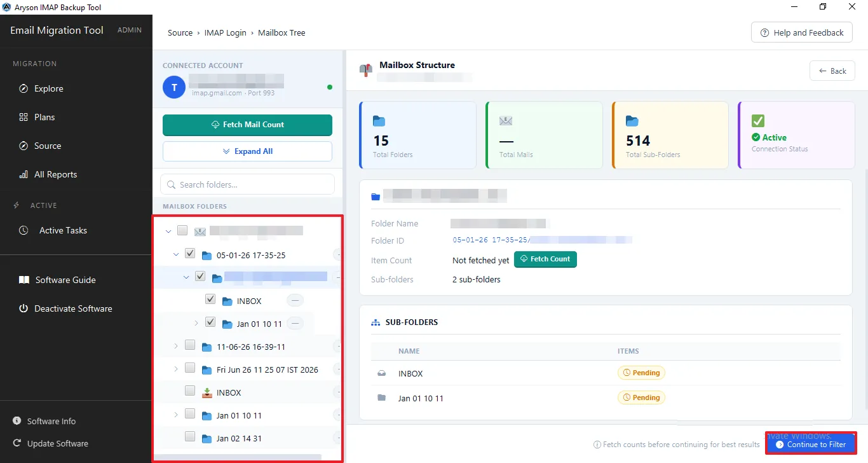
Task: Click the Update Software refresh icon
Action: pos(17,443)
